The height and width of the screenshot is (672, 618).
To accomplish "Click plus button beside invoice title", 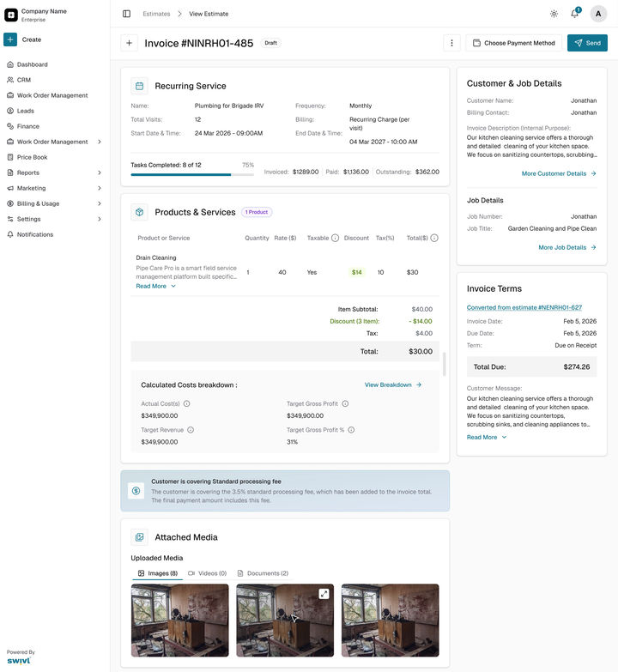I will click(129, 43).
